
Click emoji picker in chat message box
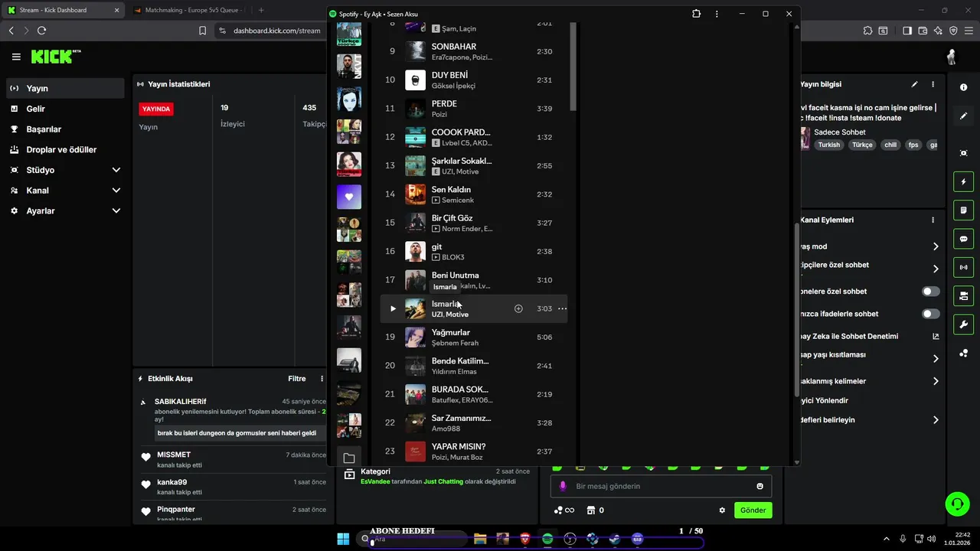pyautogui.click(x=759, y=486)
